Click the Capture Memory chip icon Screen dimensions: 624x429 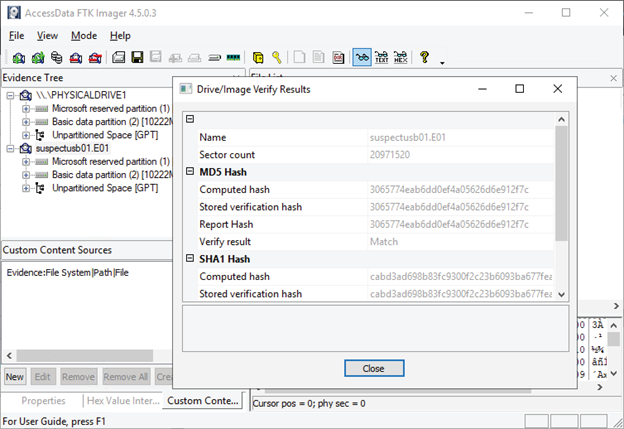pos(233,57)
